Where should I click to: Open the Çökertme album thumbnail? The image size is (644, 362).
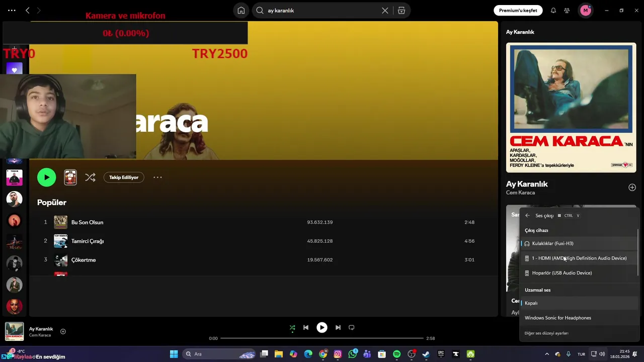coord(60,260)
